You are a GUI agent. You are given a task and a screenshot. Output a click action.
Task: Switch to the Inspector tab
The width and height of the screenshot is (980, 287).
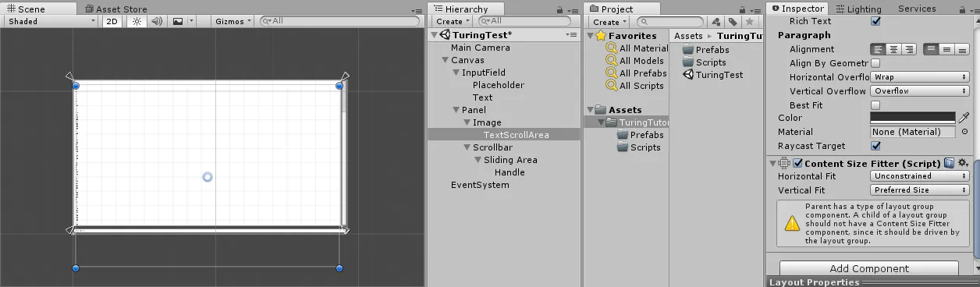point(796,9)
